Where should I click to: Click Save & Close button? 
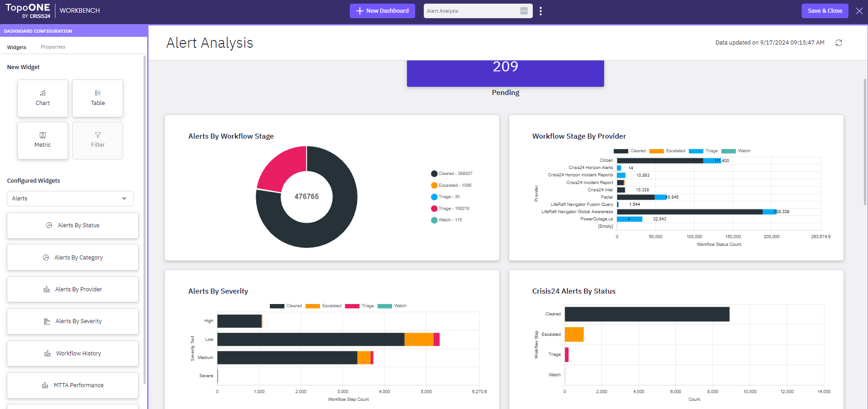click(825, 11)
